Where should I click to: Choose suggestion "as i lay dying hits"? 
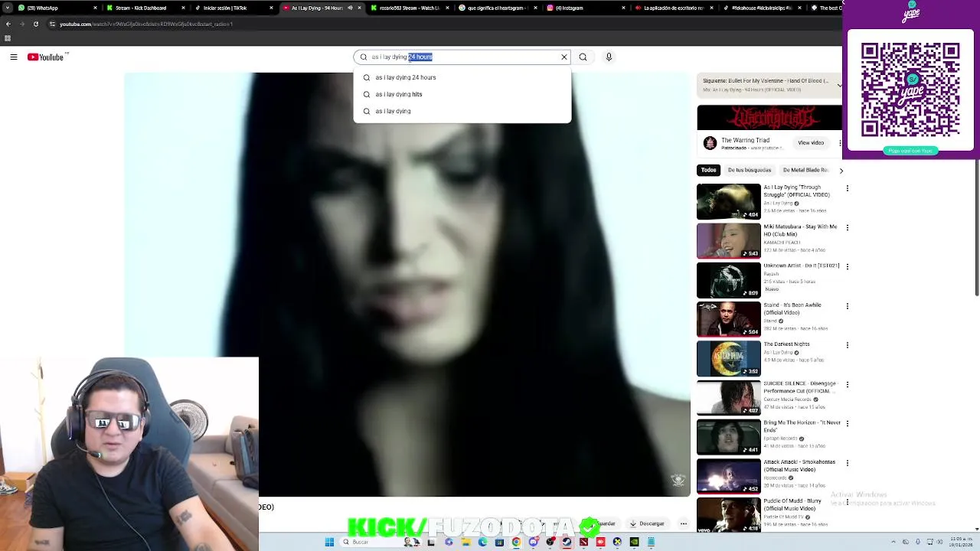(x=462, y=94)
